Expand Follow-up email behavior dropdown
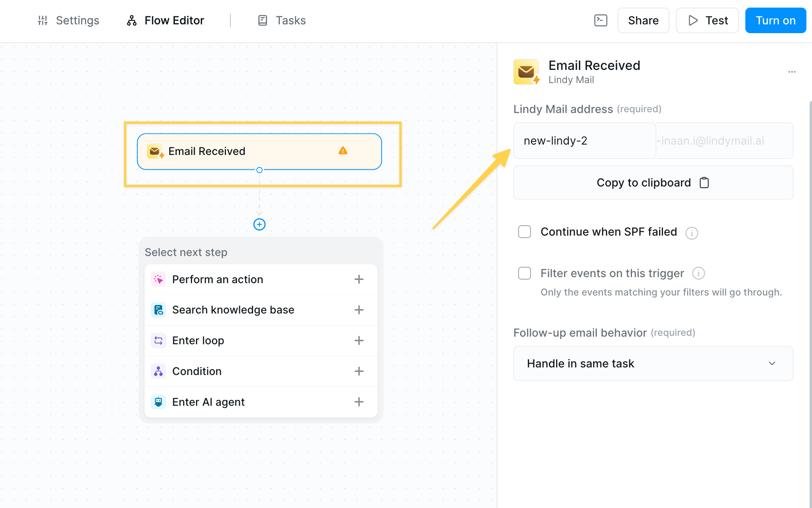Viewport: 812px width, 508px height. coord(653,363)
